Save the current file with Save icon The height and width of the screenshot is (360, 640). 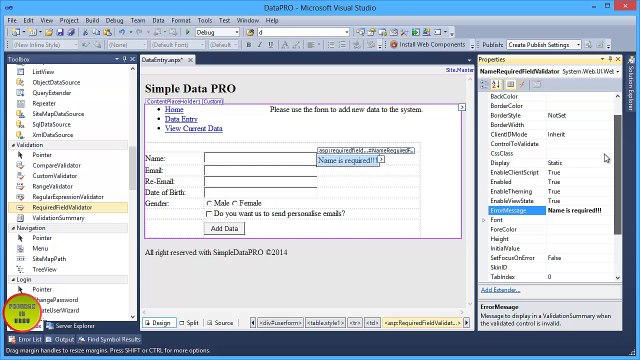[x=60, y=32]
